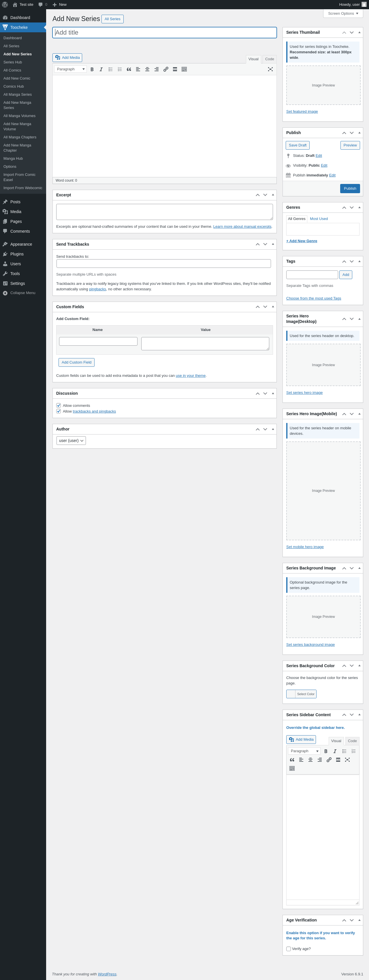The width and height of the screenshot is (369, 980).
Task: Click the Insert link icon in main editor
Action: 166,69
